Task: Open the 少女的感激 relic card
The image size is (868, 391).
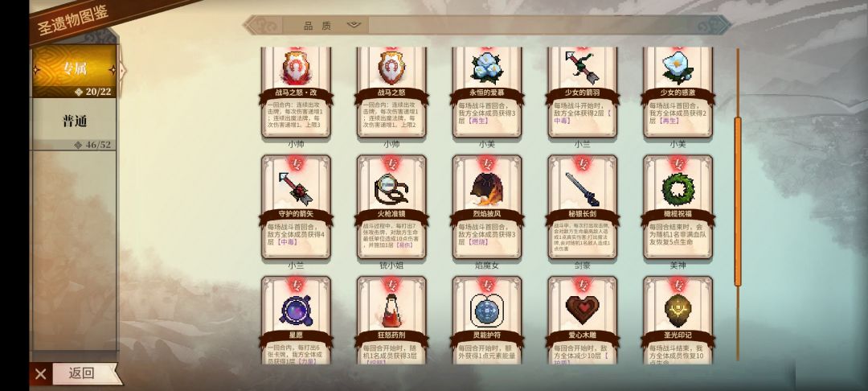Action: click(x=678, y=92)
